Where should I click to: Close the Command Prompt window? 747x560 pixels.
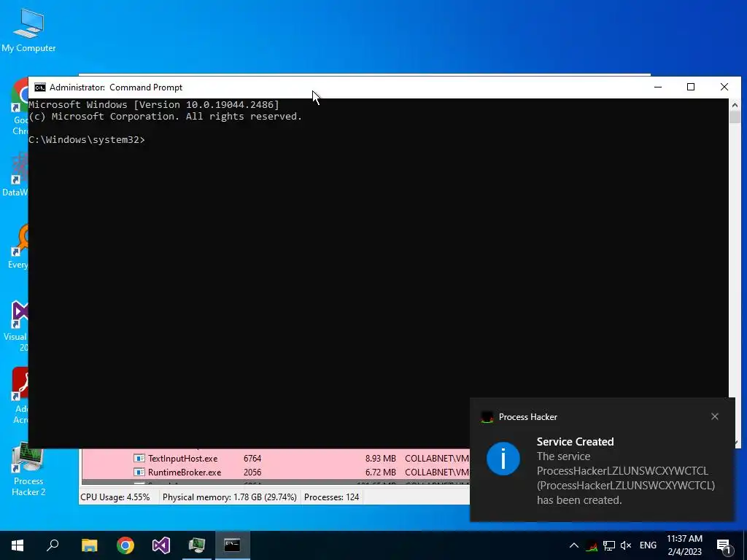click(724, 87)
